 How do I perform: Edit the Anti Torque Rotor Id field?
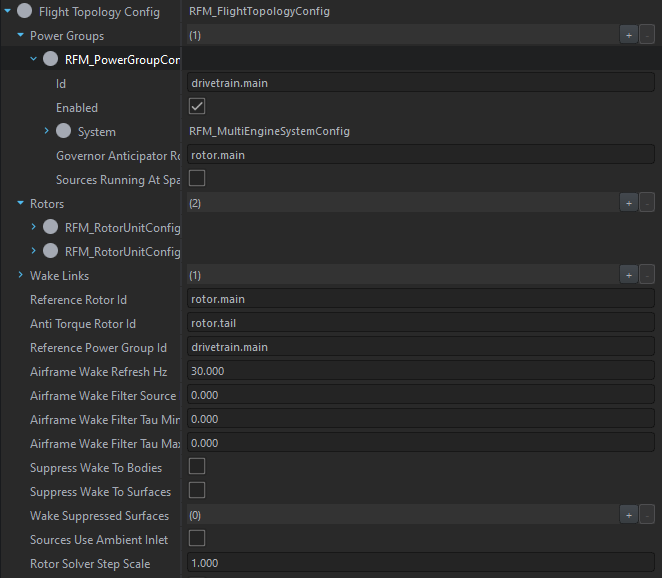(421, 323)
